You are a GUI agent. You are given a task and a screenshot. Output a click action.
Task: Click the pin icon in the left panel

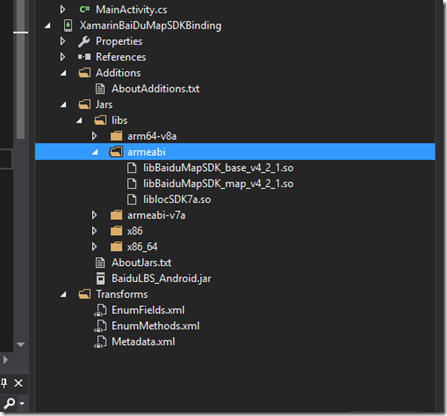(x=4, y=383)
